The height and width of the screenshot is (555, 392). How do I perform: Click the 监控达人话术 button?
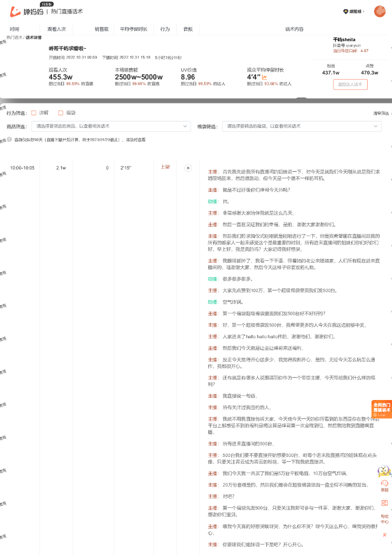click(350, 85)
